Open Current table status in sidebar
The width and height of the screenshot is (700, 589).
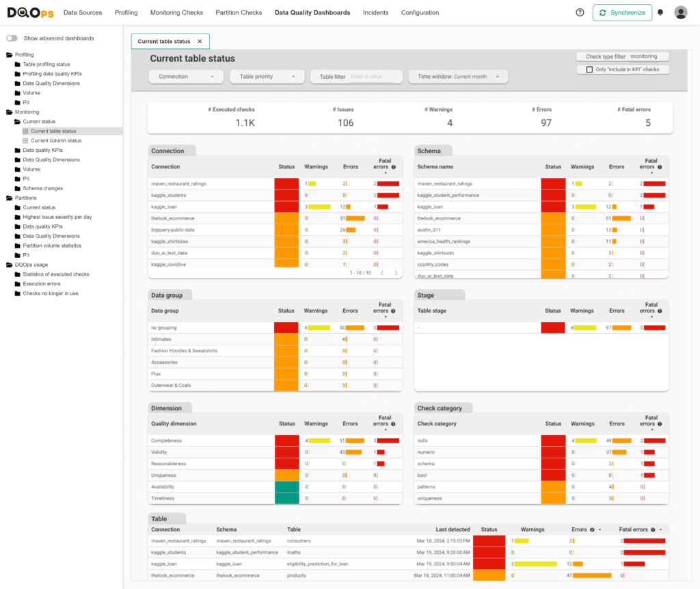53,131
